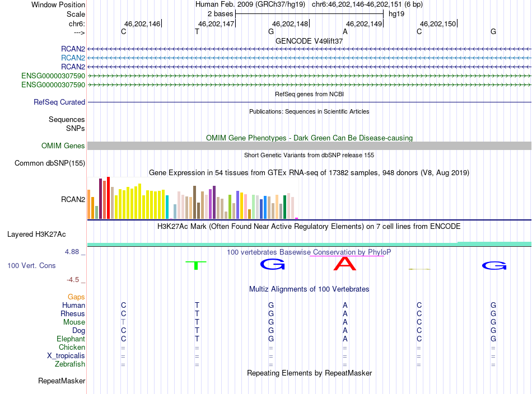The width and height of the screenshot is (532, 394).
Task: Click the Rhesus species row label
Action: click(x=73, y=313)
